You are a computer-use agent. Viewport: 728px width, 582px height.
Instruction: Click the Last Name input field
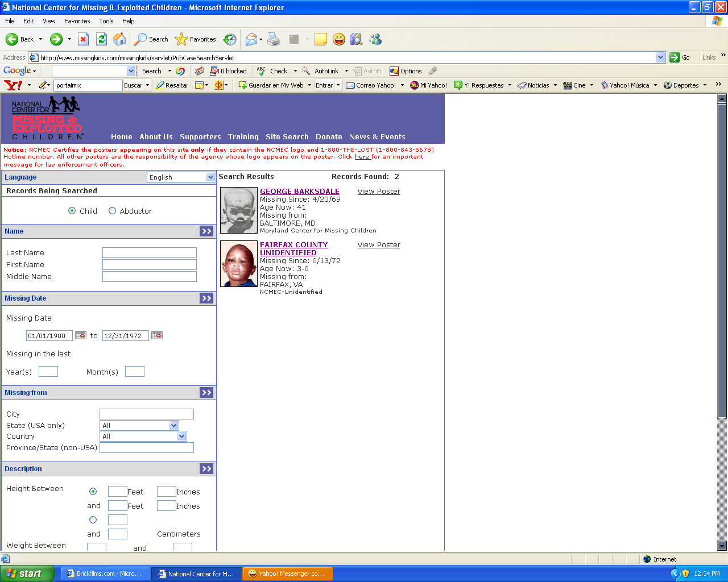click(x=150, y=252)
